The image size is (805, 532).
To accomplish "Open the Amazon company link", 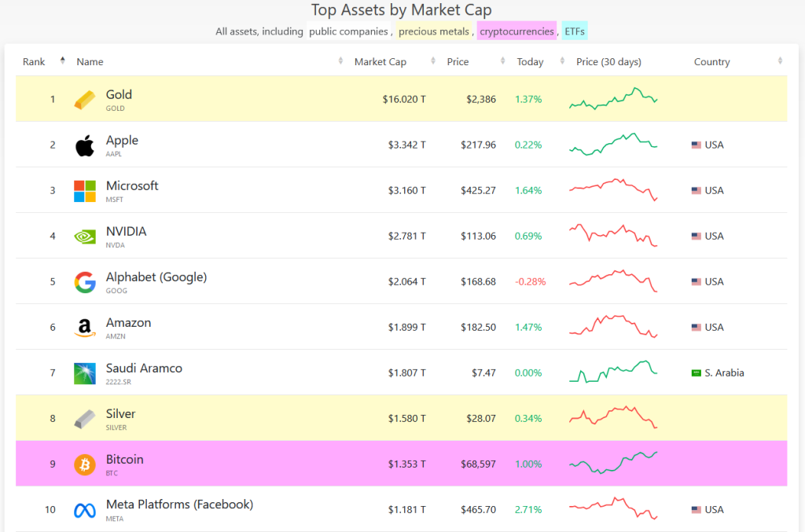I will pyautogui.click(x=128, y=323).
